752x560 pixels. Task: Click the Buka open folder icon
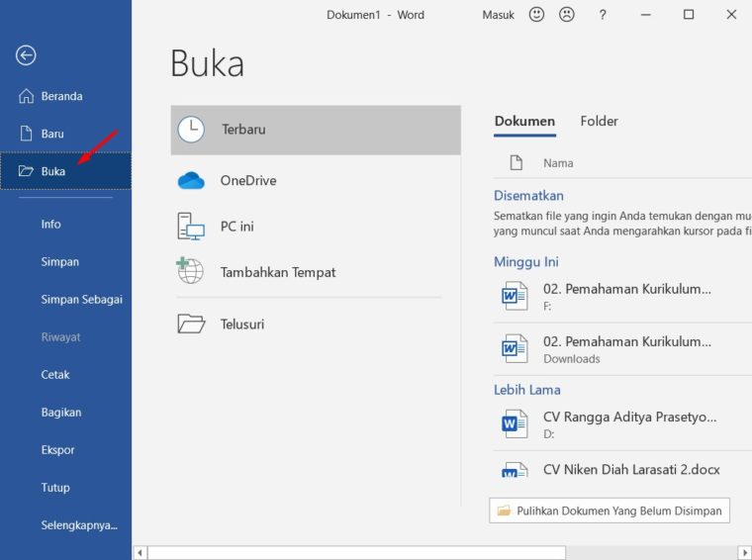click(x=26, y=171)
